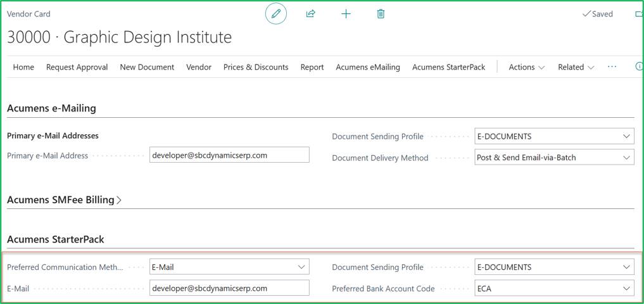This screenshot has height=304, width=644.
Task: Open Prices & Discounts menu
Action: coord(256,67)
